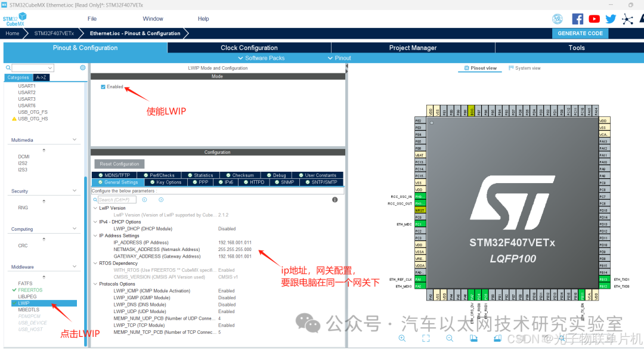Switch peripheral list to A->Z sorting
The image size is (644, 350).
pos(40,78)
